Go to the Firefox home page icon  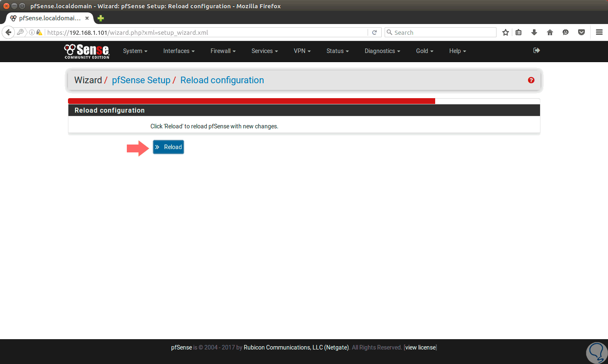tap(550, 32)
